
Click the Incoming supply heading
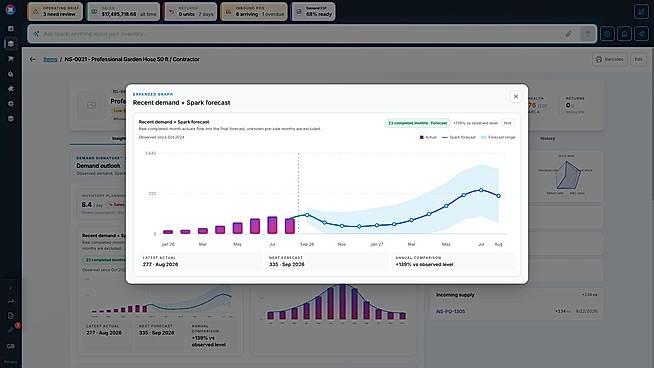455,295
